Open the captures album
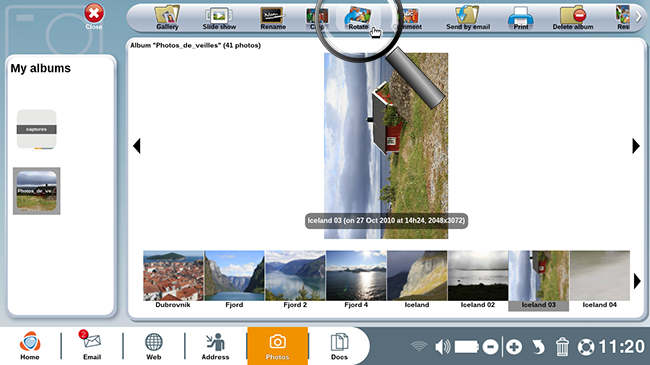The width and height of the screenshot is (650, 365). click(x=36, y=129)
